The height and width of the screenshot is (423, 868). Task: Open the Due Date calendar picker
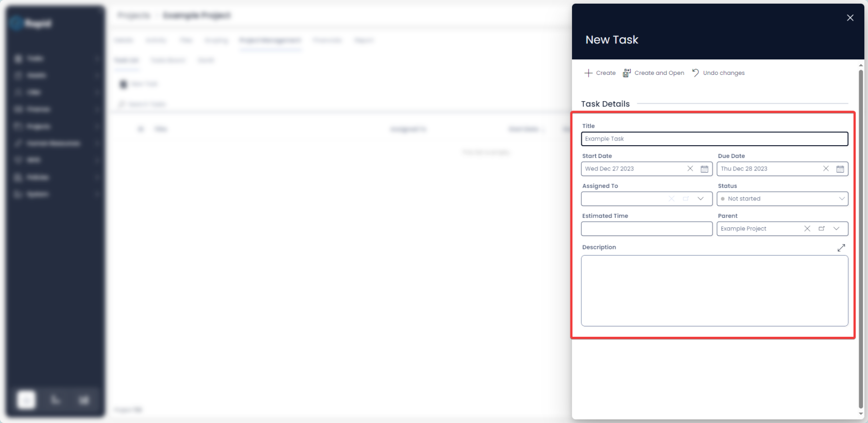(x=840, y=169)
